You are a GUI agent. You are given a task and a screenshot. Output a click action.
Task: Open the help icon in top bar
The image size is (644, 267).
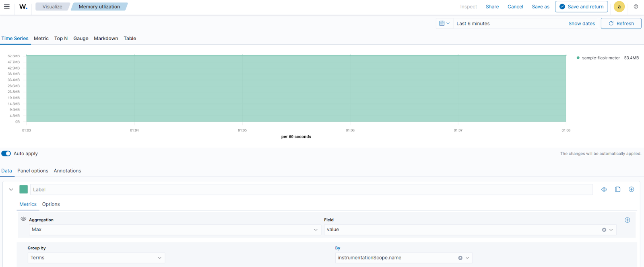[x=636, y=6]
